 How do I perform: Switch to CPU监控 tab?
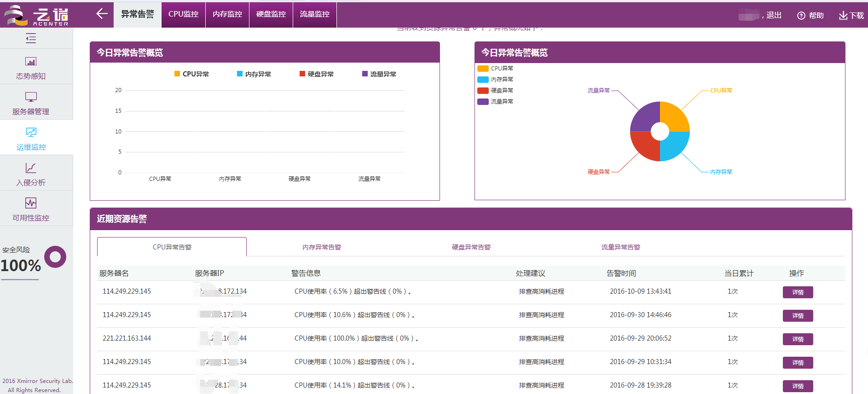pos(184,14)
